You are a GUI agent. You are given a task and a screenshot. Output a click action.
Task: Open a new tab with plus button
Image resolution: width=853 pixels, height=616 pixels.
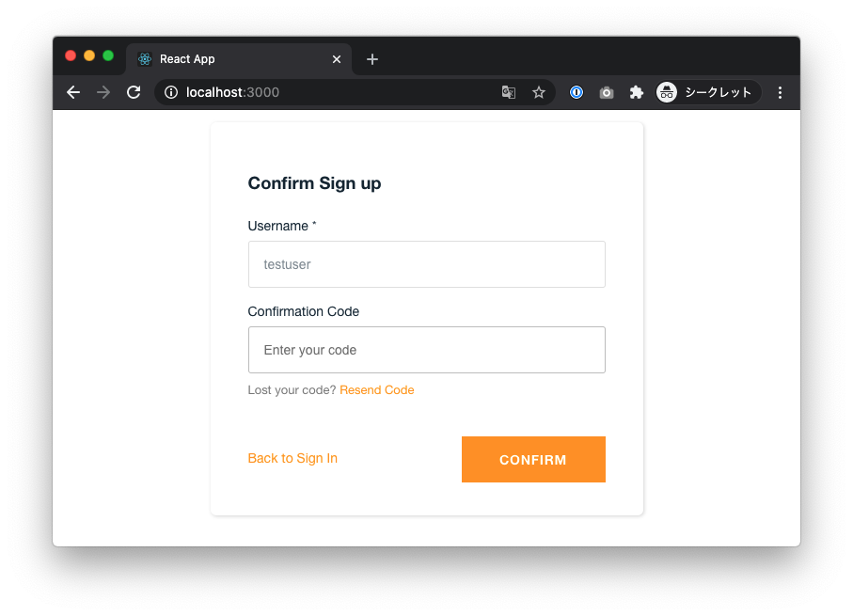(x=372, y=59)
